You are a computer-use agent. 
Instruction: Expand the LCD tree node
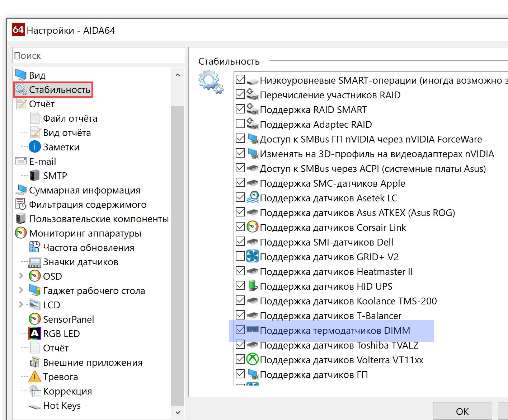click(21, 304)
